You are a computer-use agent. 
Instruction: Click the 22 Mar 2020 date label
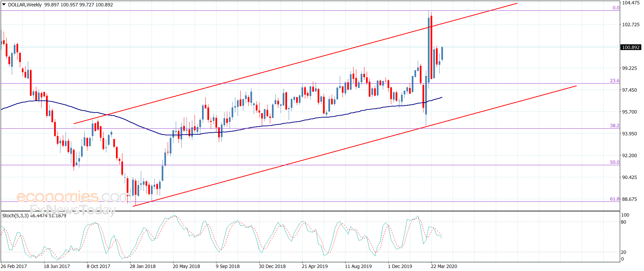[x=444, y=266]
